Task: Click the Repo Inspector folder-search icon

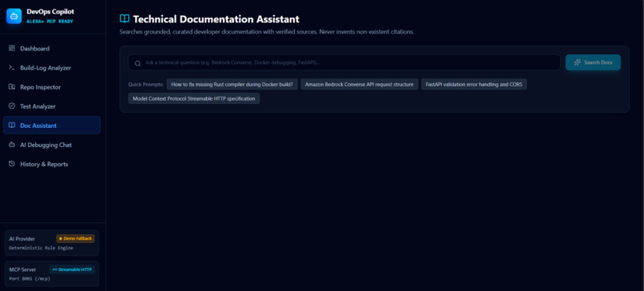Action: click(12, 86)
